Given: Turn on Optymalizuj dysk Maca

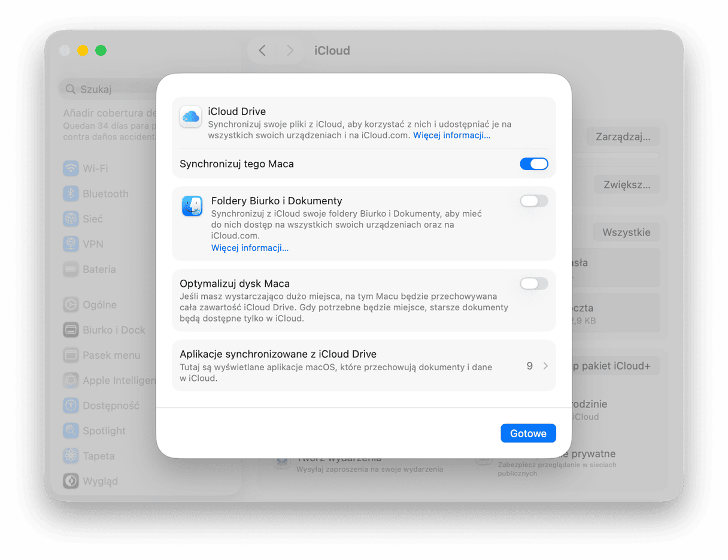Looking at the screenshot, I should 533,283.
